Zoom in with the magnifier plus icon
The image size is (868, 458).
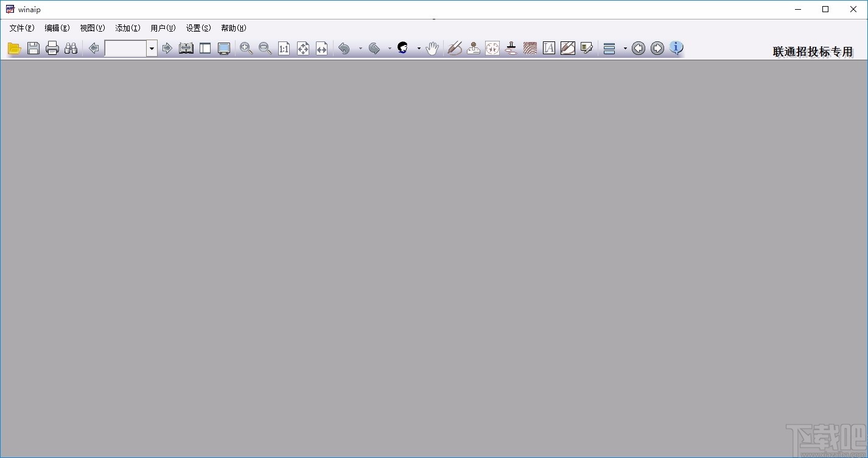[x=247, y=48]
